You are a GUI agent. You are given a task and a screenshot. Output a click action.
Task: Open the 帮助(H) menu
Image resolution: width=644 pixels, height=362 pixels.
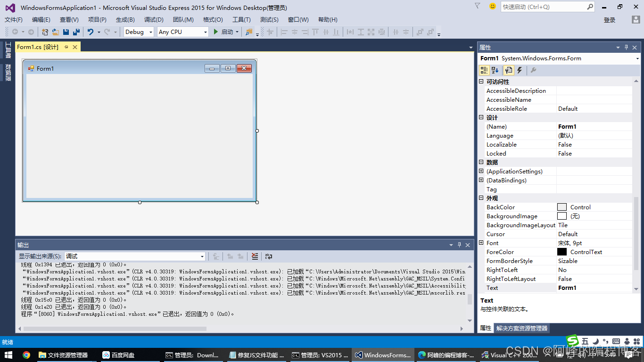(328, 19)
